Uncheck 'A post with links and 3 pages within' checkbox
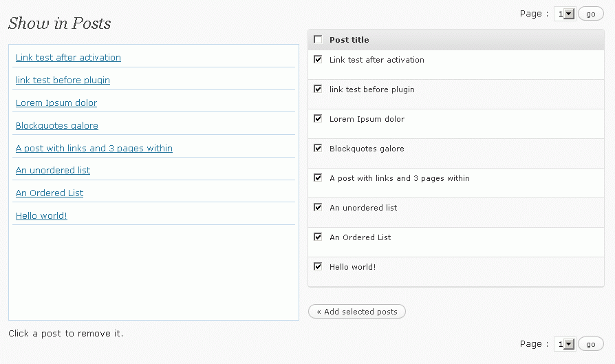Screen dimensions: 615x364 pos(318,178)
